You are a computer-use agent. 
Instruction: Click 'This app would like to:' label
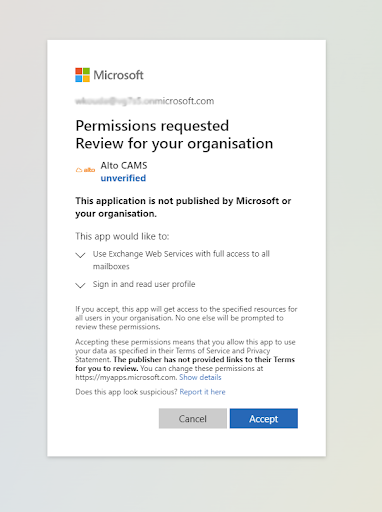pyautogui.click(x=122, y=236)
